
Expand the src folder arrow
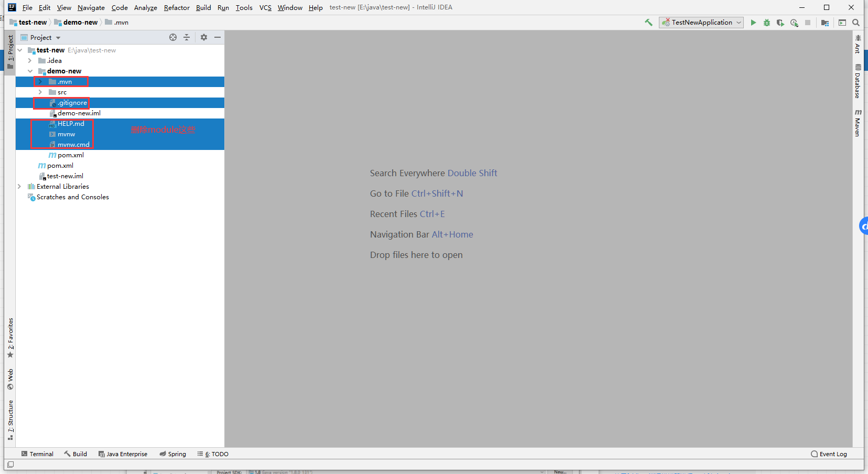point(40,92)
